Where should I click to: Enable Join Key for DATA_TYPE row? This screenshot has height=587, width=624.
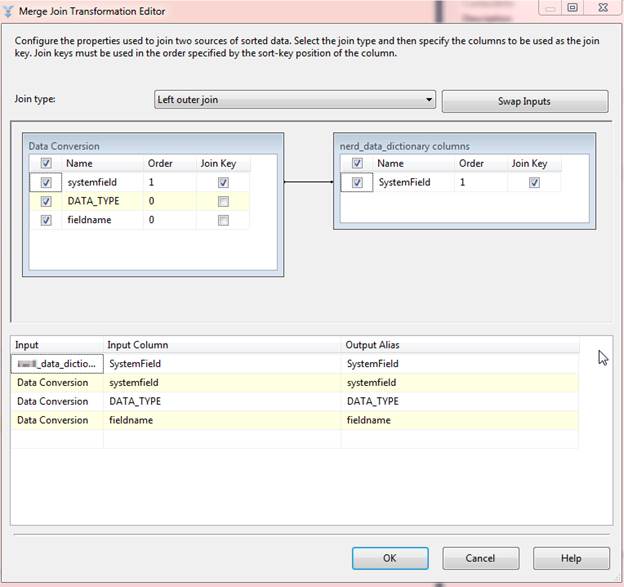click(223, 202)
